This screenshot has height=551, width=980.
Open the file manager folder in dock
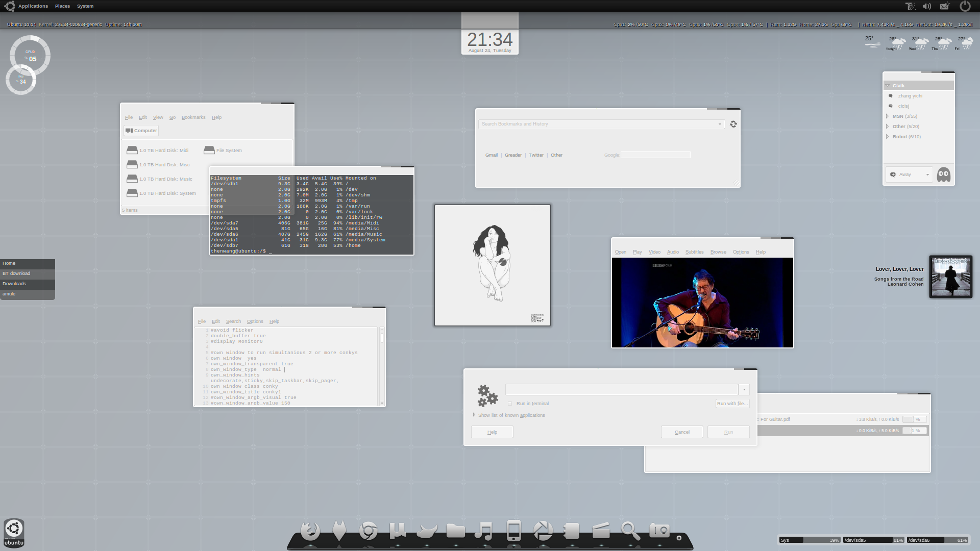455,531
